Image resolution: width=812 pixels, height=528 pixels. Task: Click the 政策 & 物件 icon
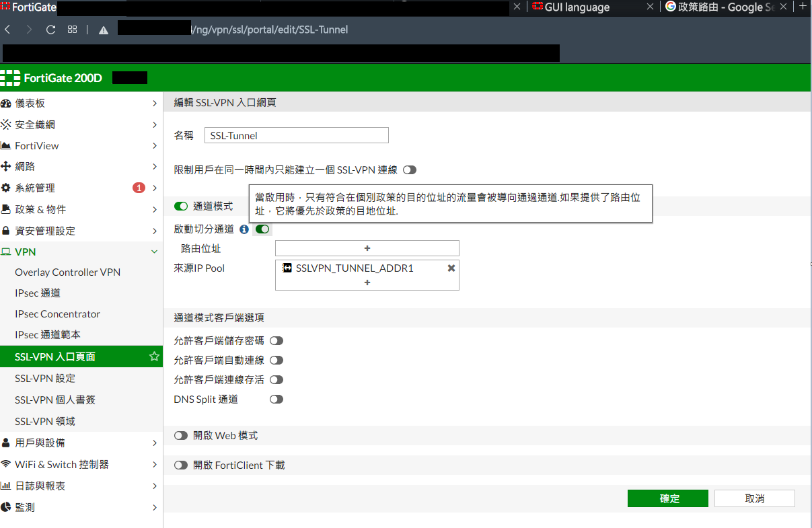point(6,209)
